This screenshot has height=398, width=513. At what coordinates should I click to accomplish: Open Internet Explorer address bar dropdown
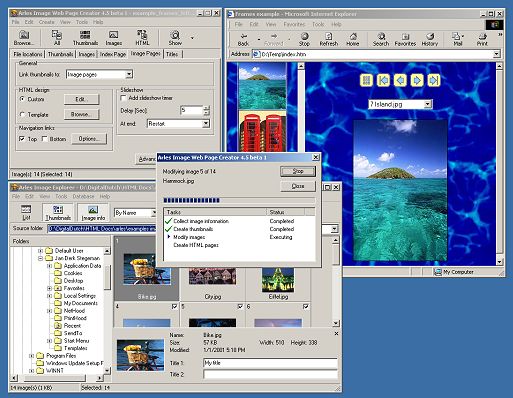coord(497,54)
